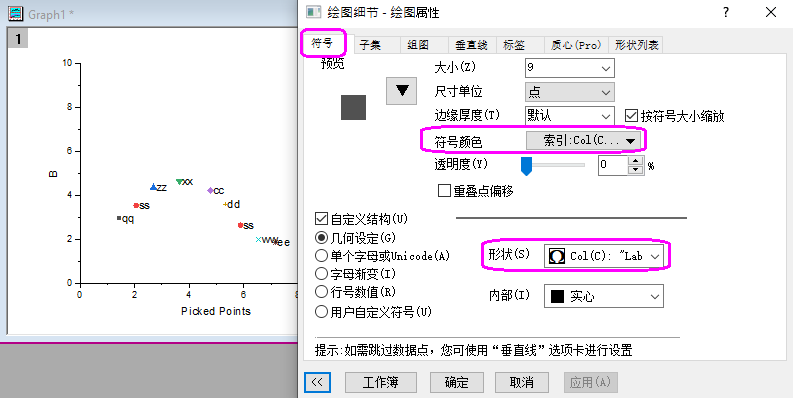The height and width of the screenshot is (398, 793).
Task: Click the help question mark button
Action: [x=726, y=12]
